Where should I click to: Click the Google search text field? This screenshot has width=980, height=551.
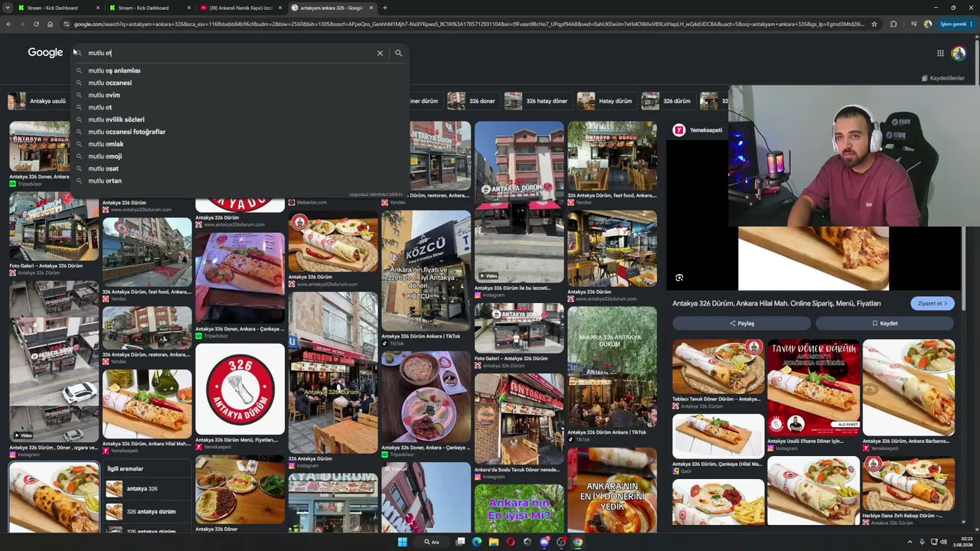(x=230, y=53)
